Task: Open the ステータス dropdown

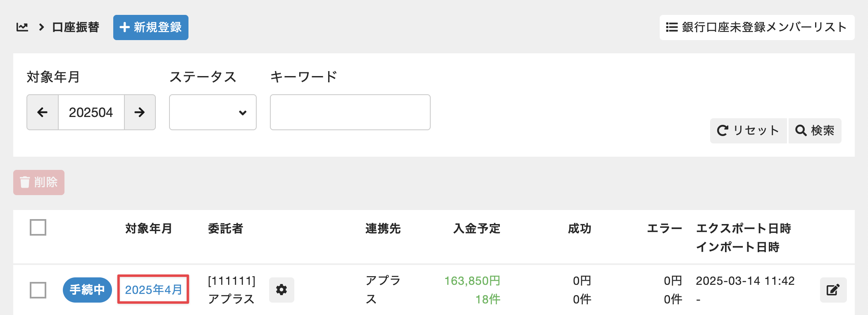Action: [212, 112]
